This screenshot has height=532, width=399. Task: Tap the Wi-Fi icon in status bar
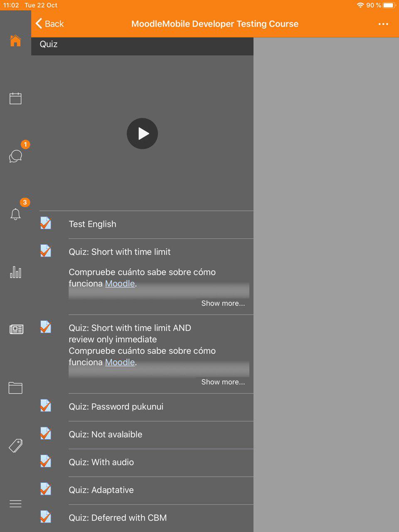[x=360, y=5]
